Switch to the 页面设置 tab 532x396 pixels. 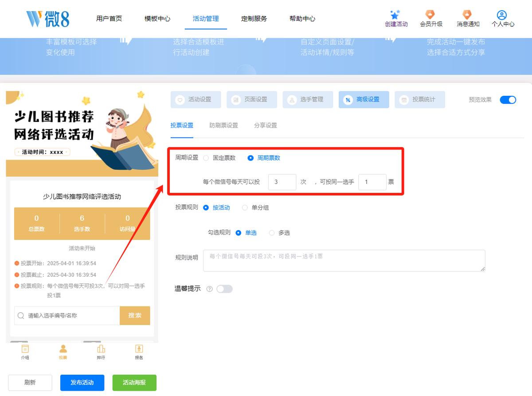[252, 100]
